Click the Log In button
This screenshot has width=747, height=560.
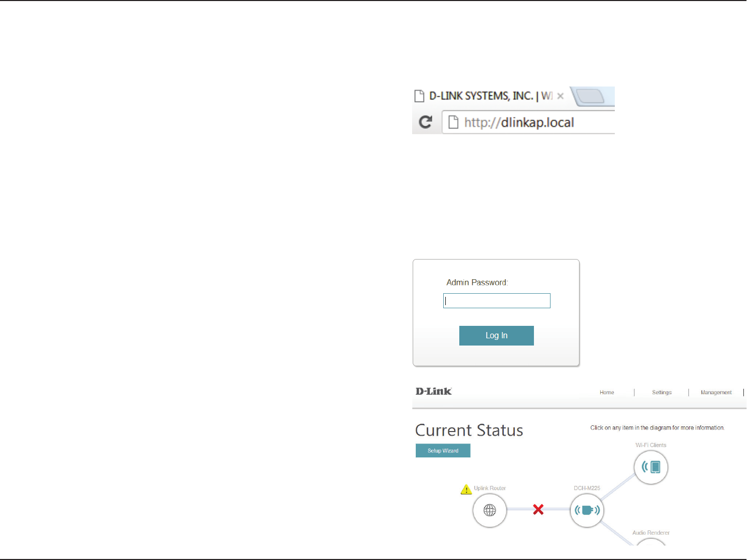(497, 336)
